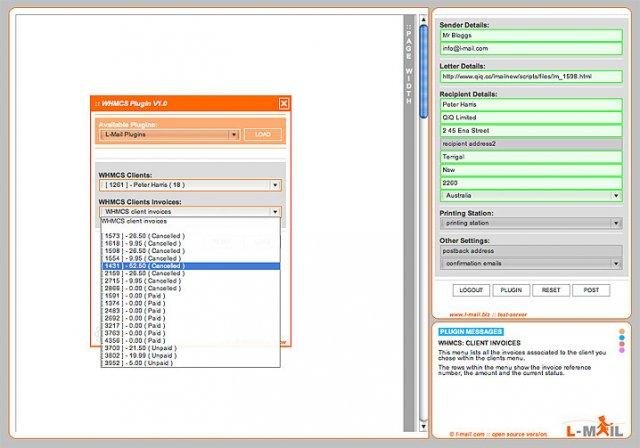Select invoice 2692 - 0.00 (Paid)
Image resolution: width=640 pixels, height=448 pixels.
[x=190, y=318]
